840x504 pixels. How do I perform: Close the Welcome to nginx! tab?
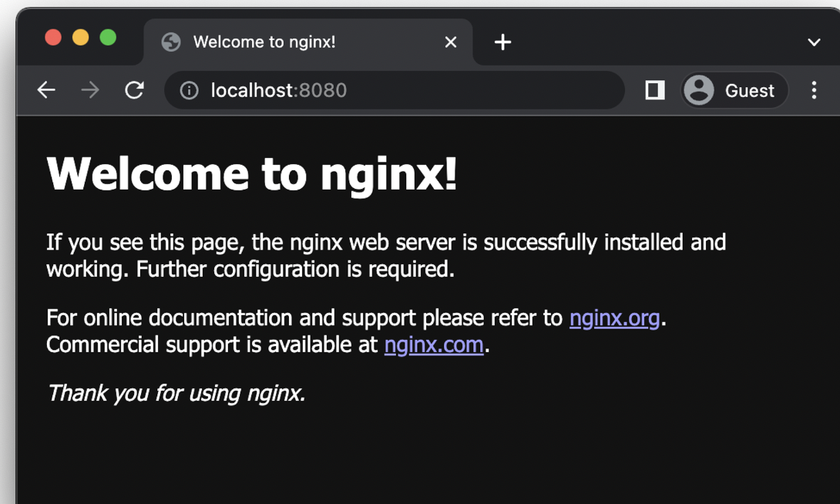[451, 42]
